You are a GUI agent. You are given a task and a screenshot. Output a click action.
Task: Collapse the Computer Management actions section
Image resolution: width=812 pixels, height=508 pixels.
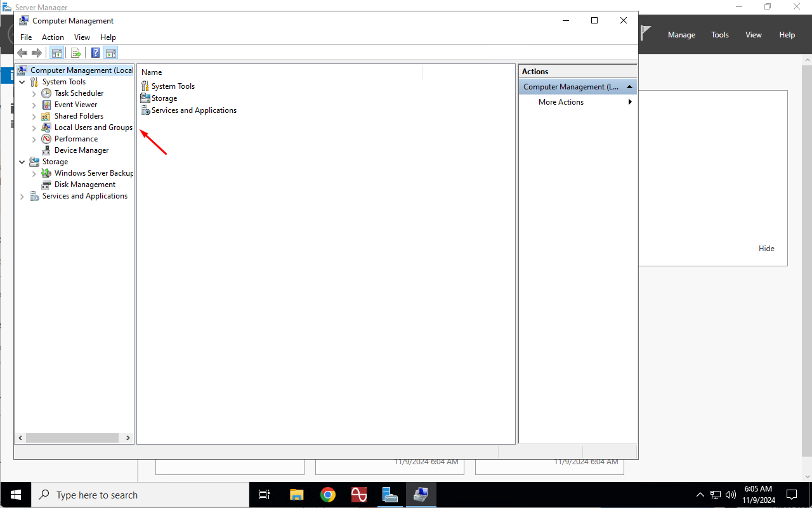tap(629, 87)
